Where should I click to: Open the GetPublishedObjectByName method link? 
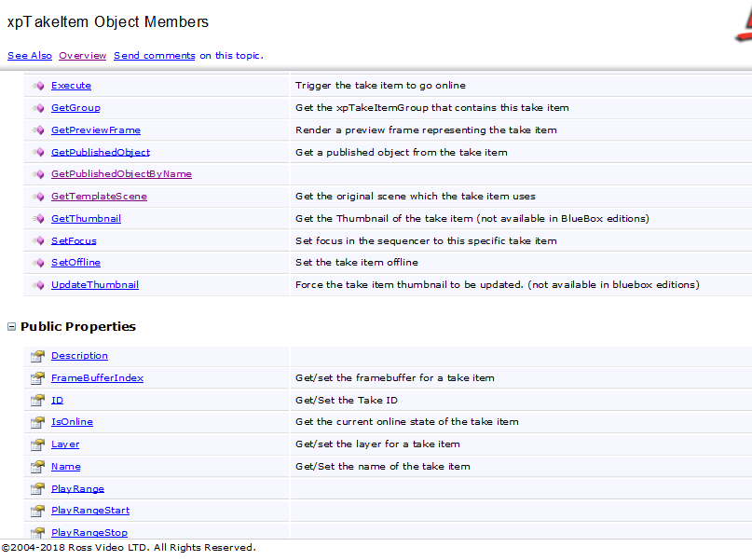point(121,174)
